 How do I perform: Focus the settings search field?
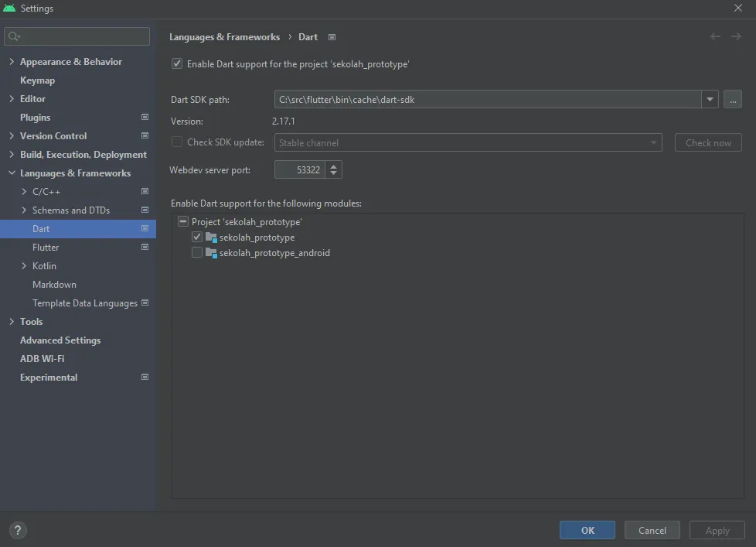click(x=77, y=36)
